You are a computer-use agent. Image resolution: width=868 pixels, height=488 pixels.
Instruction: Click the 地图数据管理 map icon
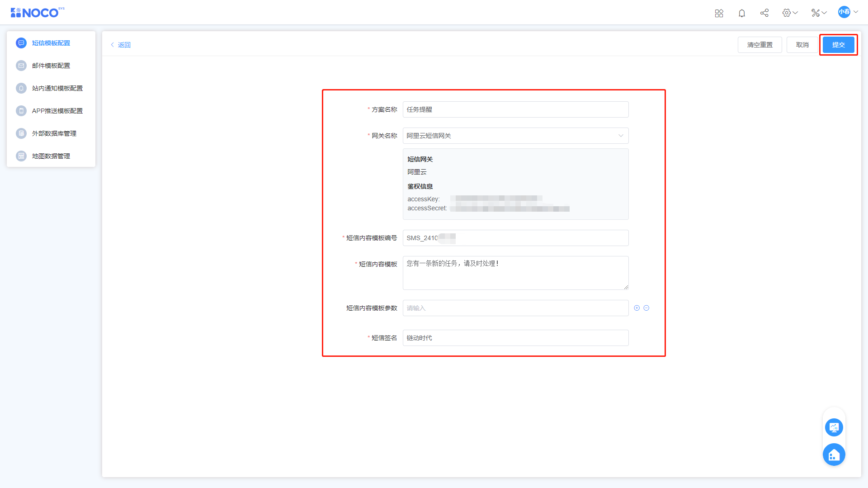(21, 156)
